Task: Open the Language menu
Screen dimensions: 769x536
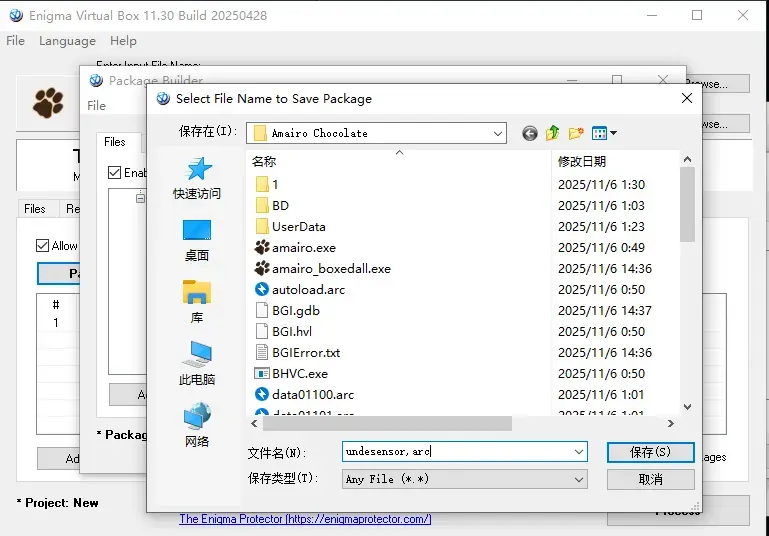Action: [x=67, y=41]
